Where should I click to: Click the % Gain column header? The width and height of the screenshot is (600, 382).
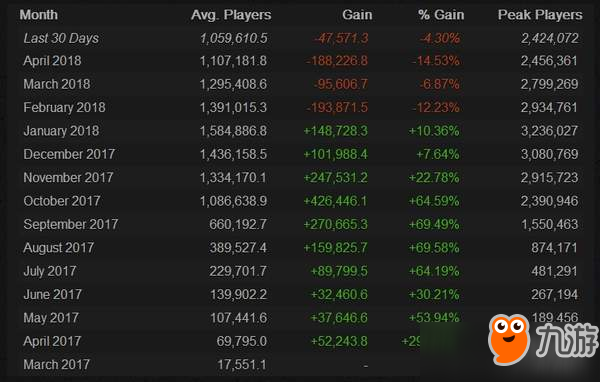pyautogui.click(x=441, y=15)
